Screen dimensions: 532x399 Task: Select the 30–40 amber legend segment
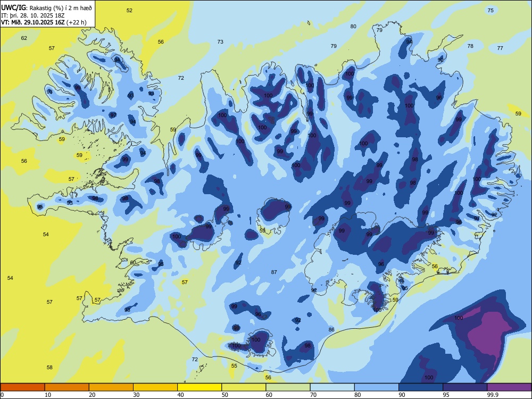click(155, 387)
